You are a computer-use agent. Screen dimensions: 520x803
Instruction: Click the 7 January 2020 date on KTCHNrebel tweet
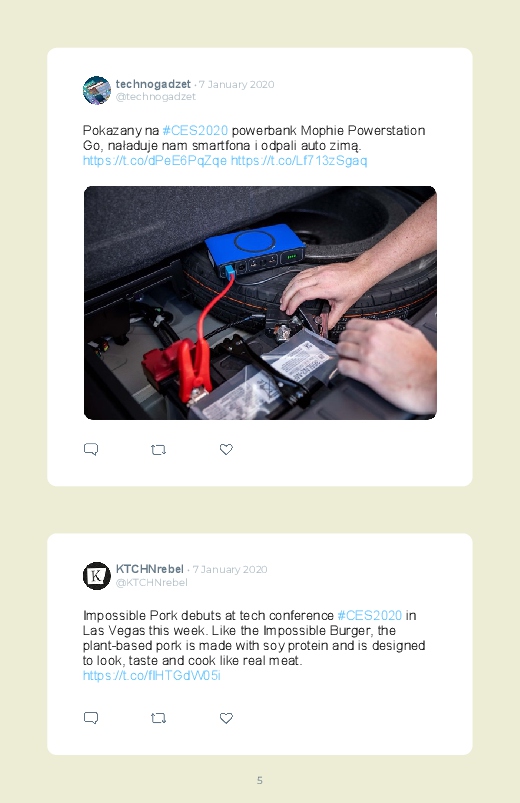230,569
